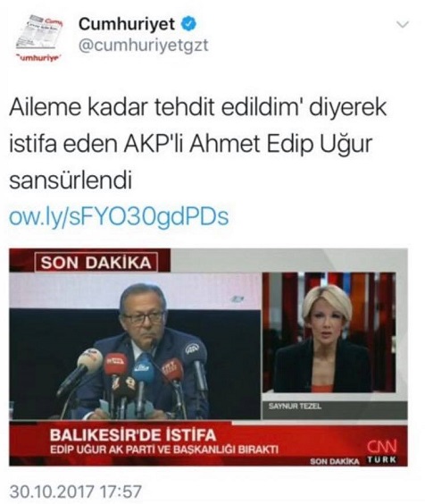Screen dimensions: 425x504
Task: Open the 30.10.2017 17:57 timestamp
Action: coord(76,491)
